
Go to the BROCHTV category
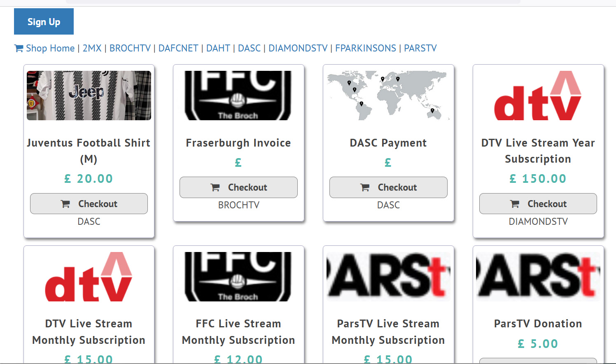130,48
